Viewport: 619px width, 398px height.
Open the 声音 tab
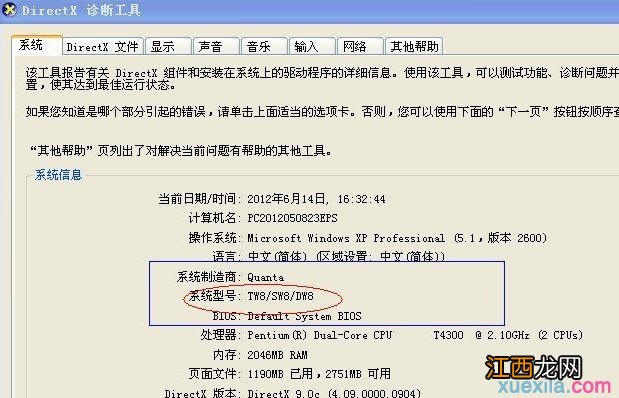(x=216, y=47)
